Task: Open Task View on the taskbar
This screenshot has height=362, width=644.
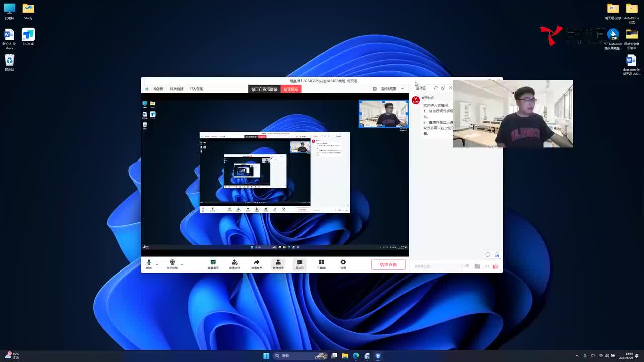Action: point(334,356)
